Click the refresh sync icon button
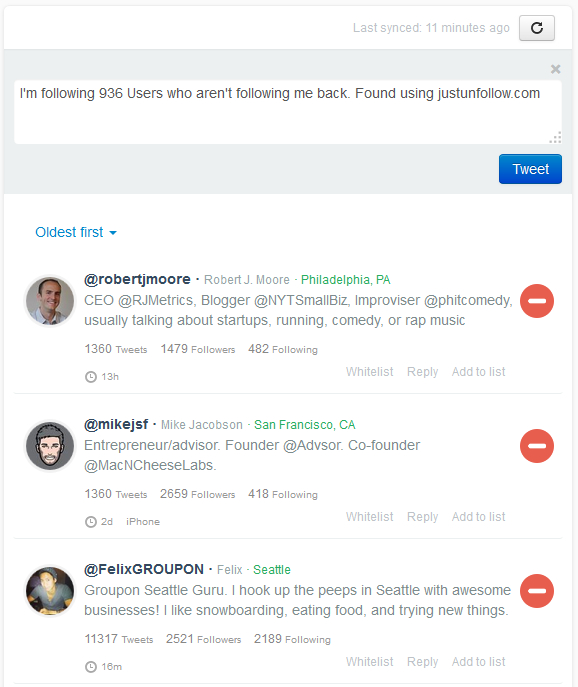This screenshot has width=578, height=687. (537, 28)
